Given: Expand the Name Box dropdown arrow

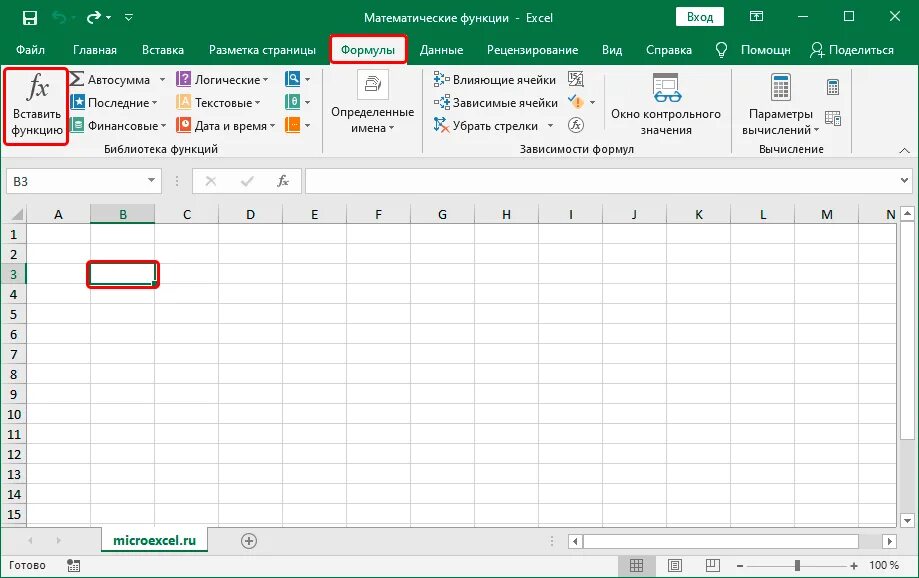Looking at the screenshot, I should coord(151,181).
